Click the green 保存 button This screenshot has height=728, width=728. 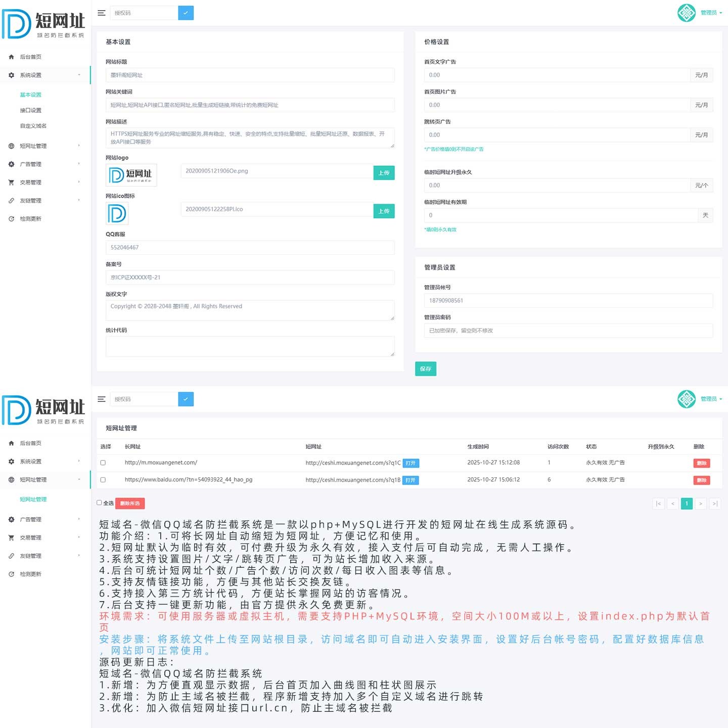click(425, 369)
